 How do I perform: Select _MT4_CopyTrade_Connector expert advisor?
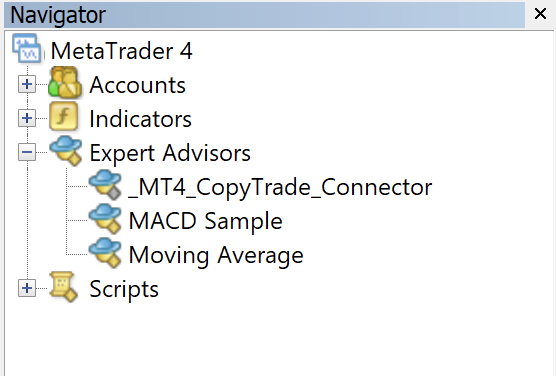pos(280,187)
